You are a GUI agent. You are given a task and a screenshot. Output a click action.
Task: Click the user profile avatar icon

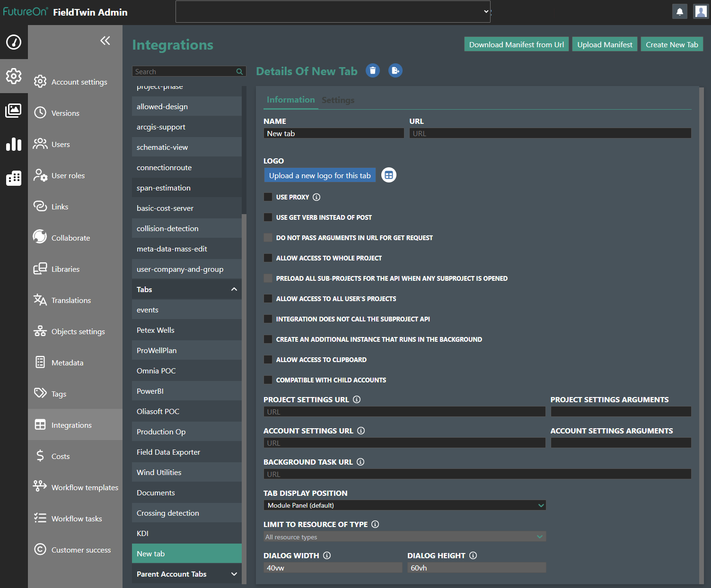[701, 12]
